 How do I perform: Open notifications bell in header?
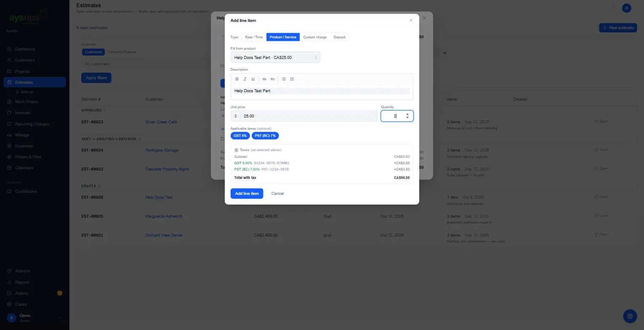pyautogui.click(x=613, y=8)
